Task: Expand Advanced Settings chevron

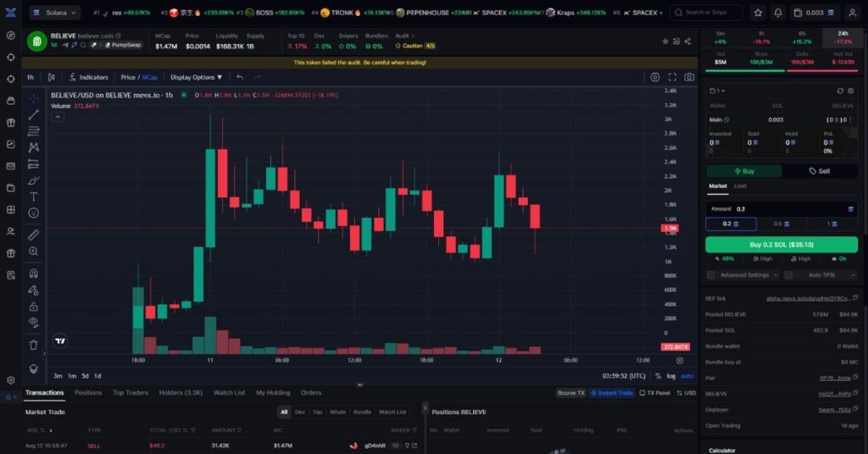Action: (x=776, y=274)
